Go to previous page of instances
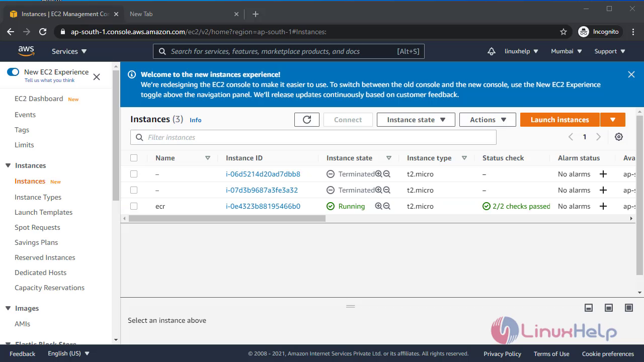 click(x=571, y=137)
